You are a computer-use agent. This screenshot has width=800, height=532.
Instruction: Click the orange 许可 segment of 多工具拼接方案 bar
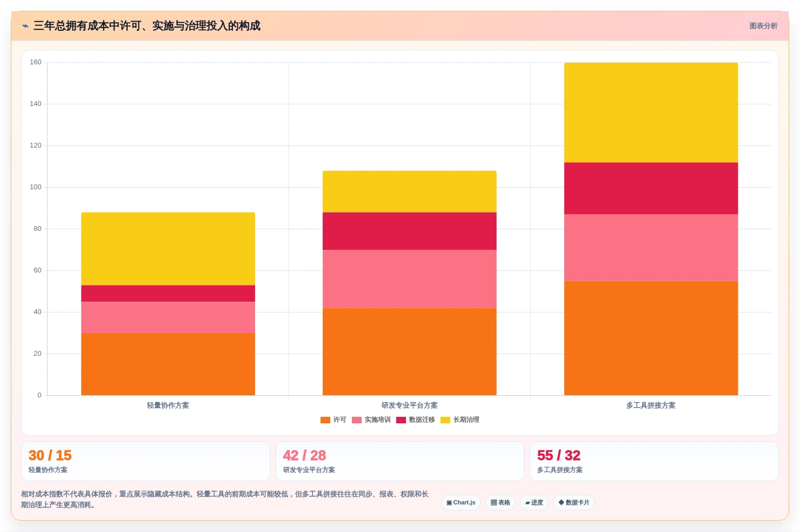point(651,338)
